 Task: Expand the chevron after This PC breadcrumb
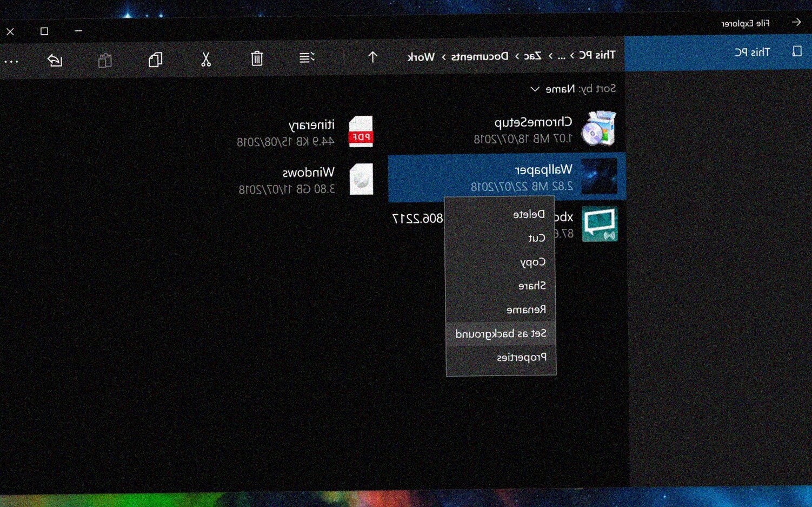point(572,56)
